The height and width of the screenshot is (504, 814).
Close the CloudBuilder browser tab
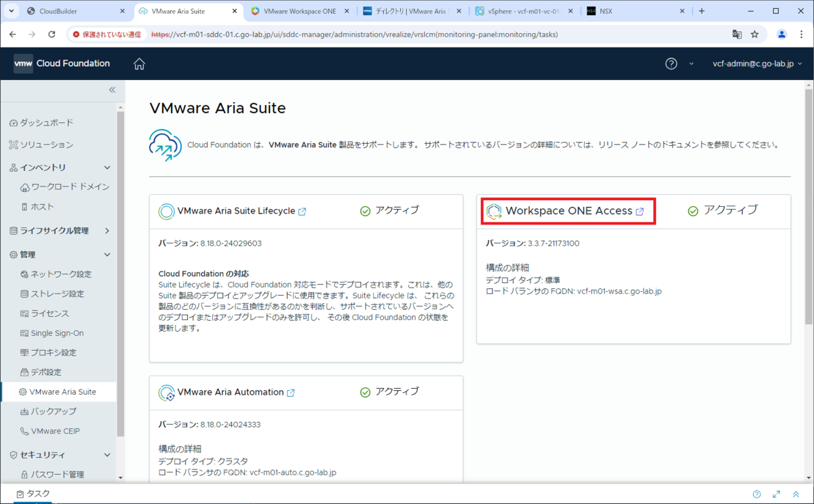[x=121, y=11]
